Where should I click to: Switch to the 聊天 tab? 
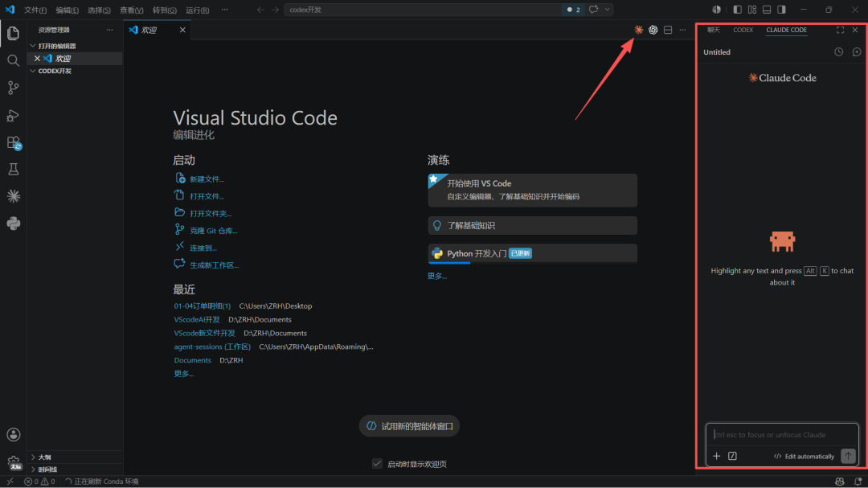pyautogui.click(x=714, y=30)
